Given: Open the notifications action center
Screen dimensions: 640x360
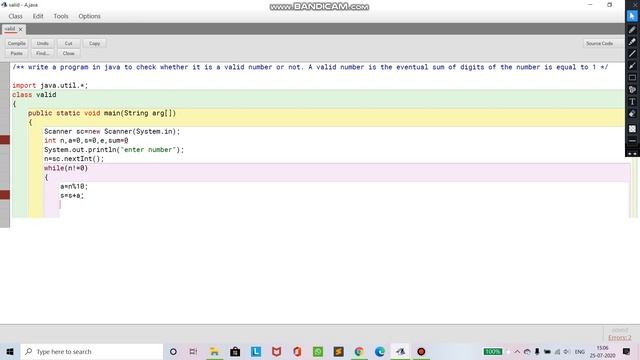Looking at the screenshot, I should (627, 351).
